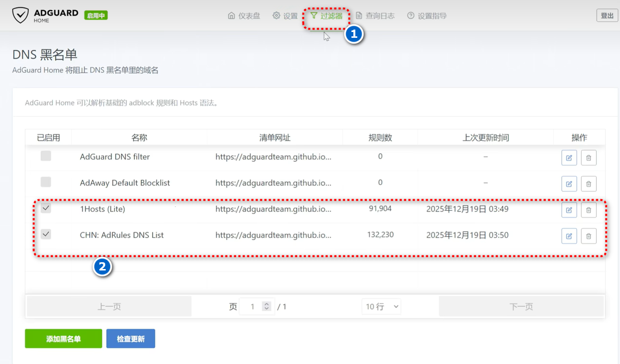Screen dimensions: 620x364
Task: Delete the CHN: AdRules DNS List
Action: 588,236
